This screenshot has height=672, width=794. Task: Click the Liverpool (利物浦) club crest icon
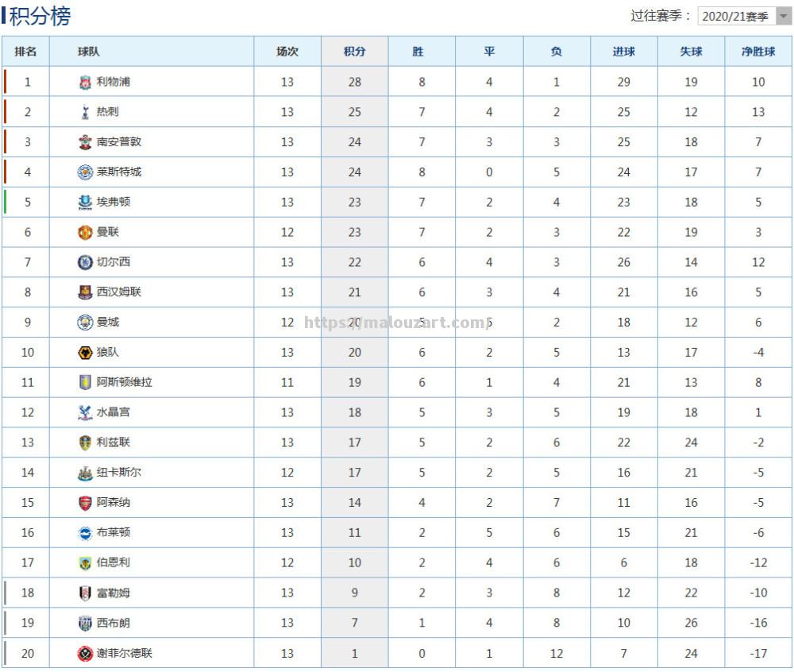85,82
